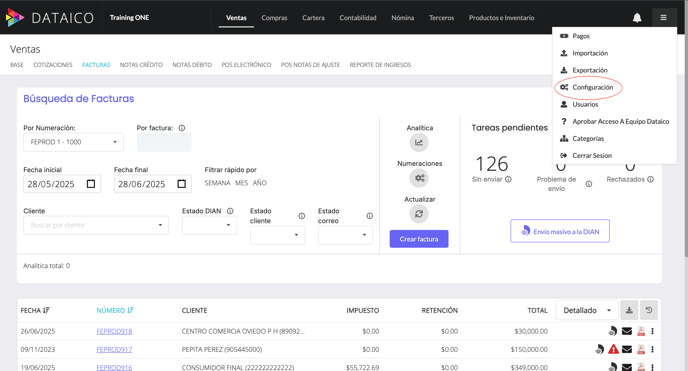Open the Terceros navigation tab

tap(441, 18)
